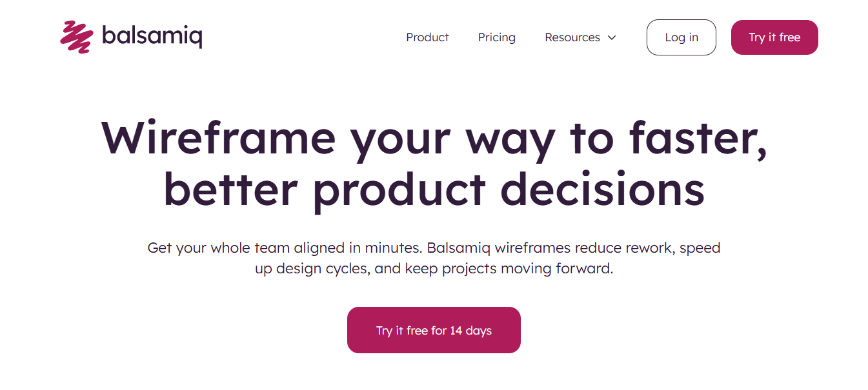Select the balsamiq wordmark in the header
868x390 pixels.
click(152, 37)
